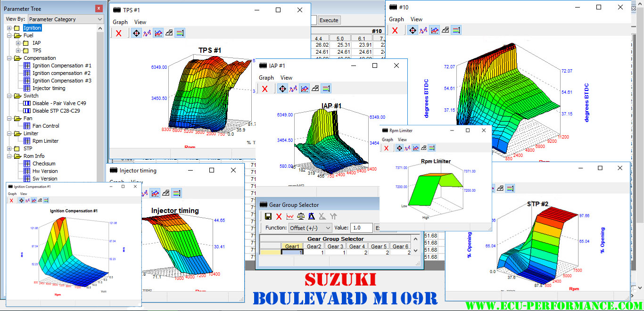Open the Graph menu in #10 window
Image resolution: width=644 pixels, height=311 pixels.
(x=396, y=19)
